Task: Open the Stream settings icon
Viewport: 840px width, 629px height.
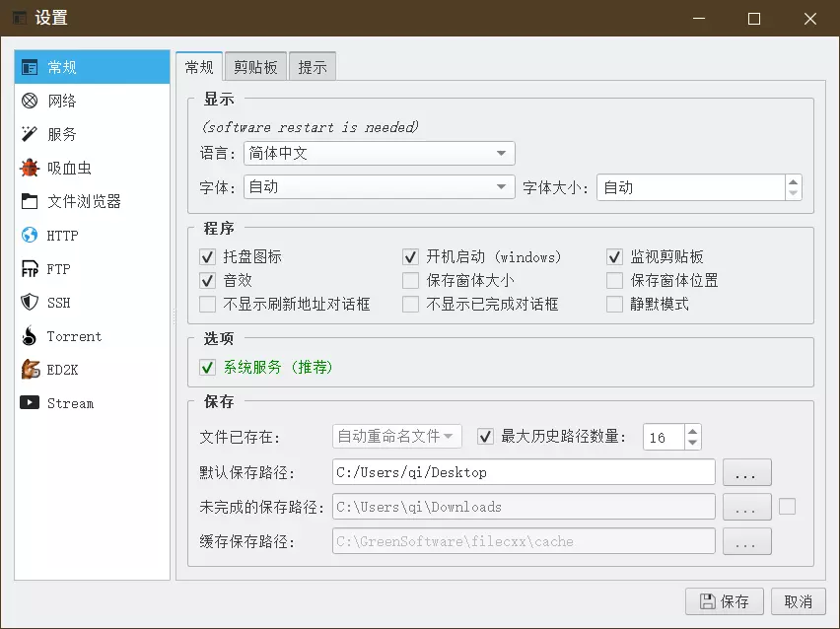Action: pyautogui.click(x=30, y=403)
